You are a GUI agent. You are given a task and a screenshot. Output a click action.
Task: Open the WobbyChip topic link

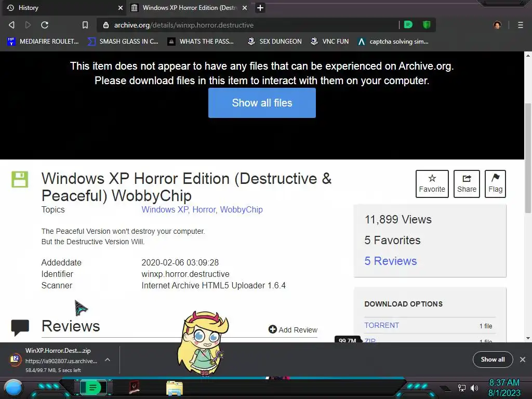(x=241, y=210)
